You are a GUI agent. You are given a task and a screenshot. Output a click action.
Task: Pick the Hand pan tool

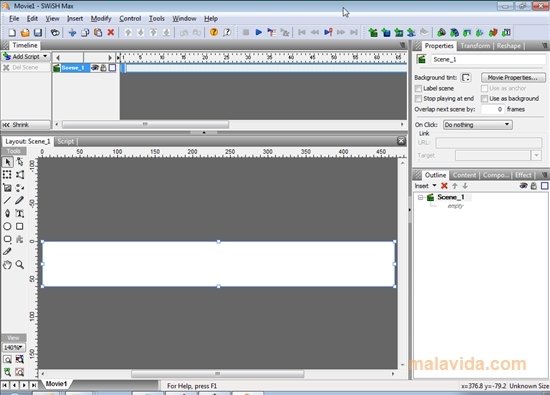7,265
